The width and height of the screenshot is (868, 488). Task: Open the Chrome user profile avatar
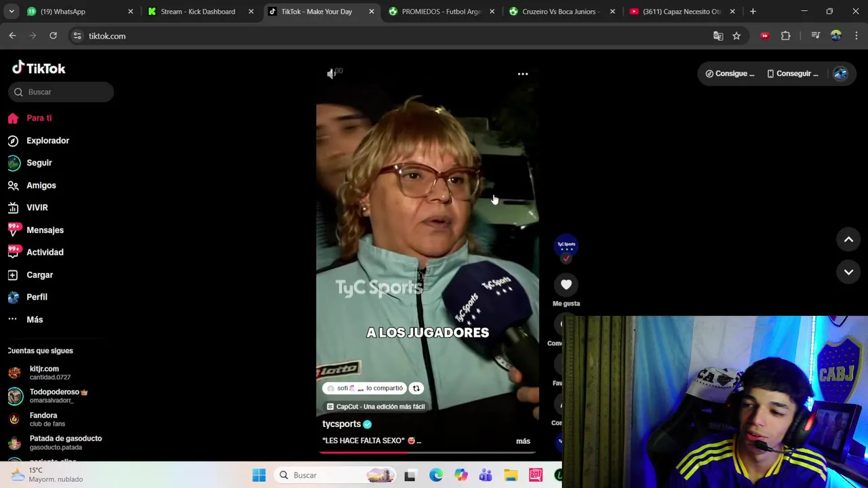pyautogui.click(x=836, y=36)
